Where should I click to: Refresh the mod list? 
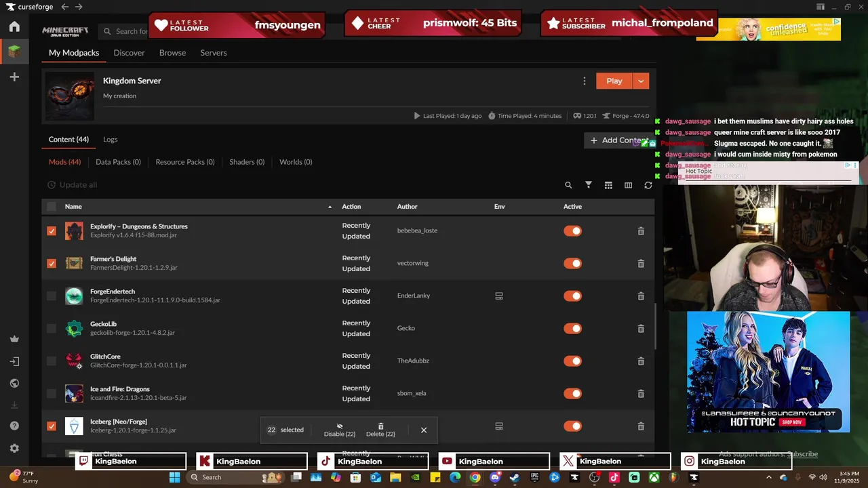[x=648, y=185]
